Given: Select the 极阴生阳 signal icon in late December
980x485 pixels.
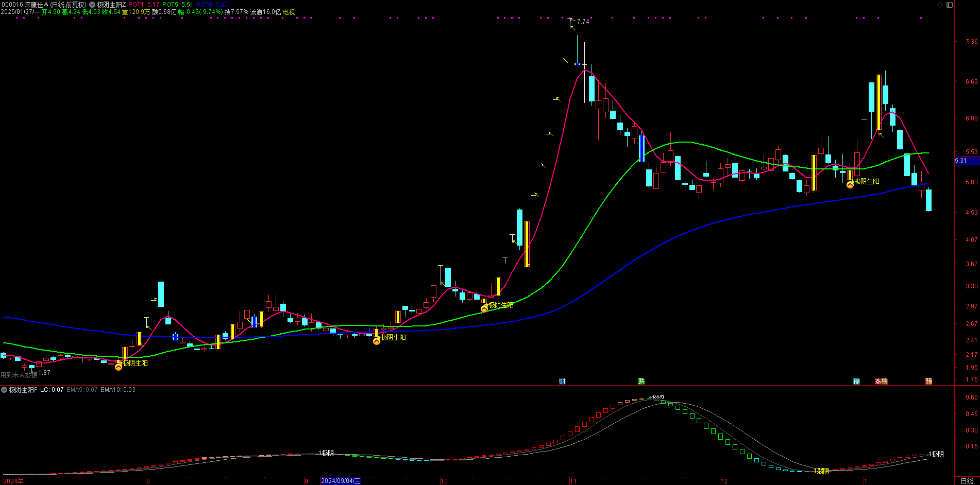Looking at the screenshot, I should point(850,184).
